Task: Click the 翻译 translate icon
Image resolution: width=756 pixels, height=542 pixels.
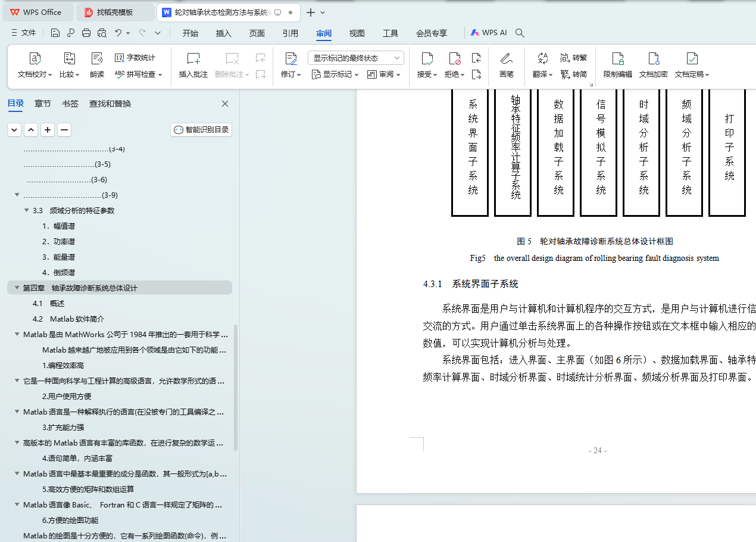Action: point(543,58)
